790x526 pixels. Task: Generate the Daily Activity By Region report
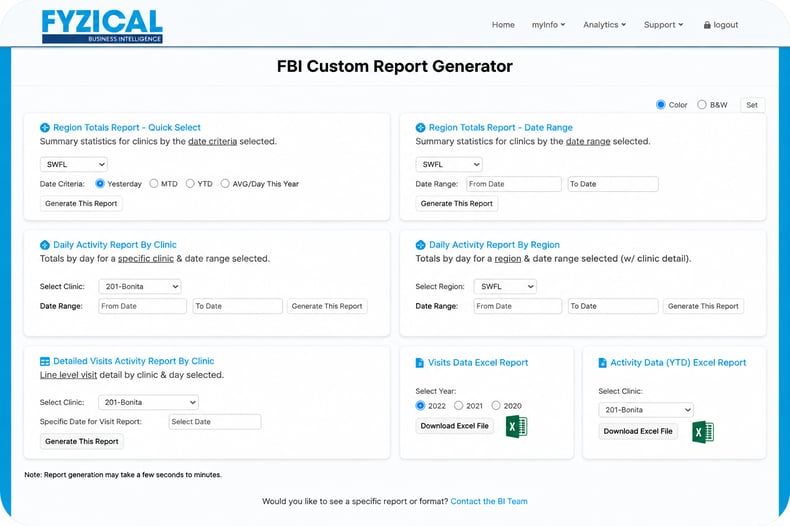point(703,306)
